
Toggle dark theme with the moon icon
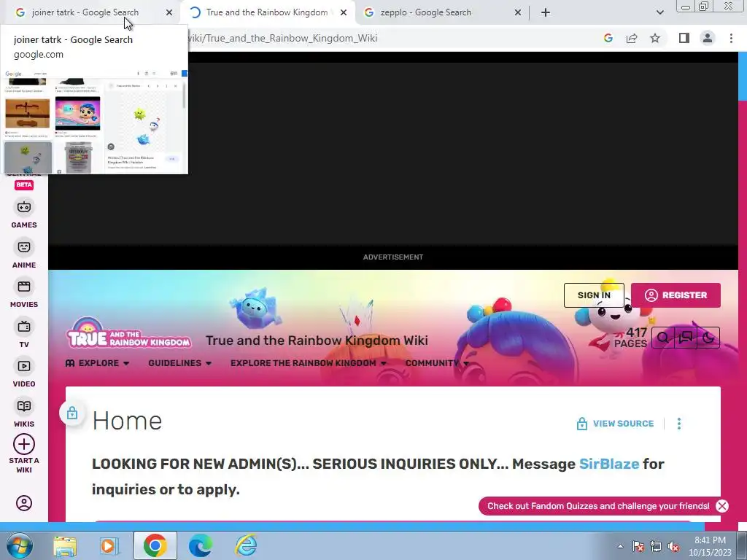pyautogui.click(x=708, y=338)
